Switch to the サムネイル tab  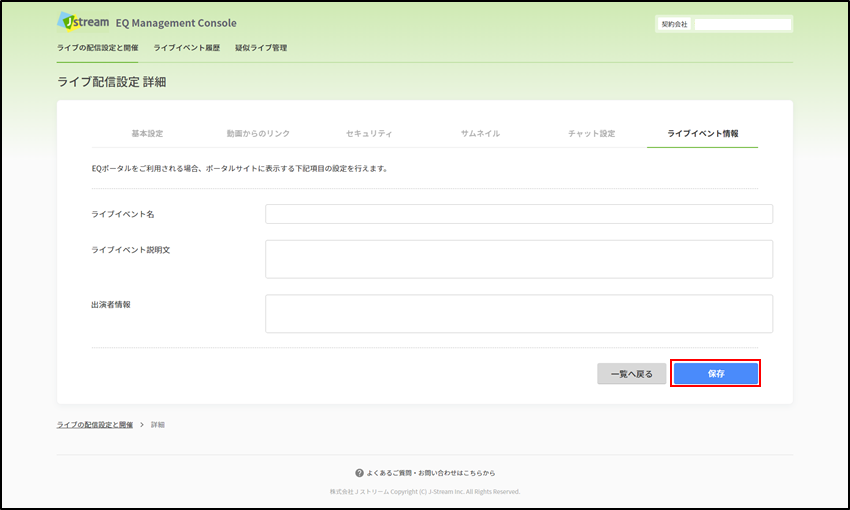pos(480,133)
